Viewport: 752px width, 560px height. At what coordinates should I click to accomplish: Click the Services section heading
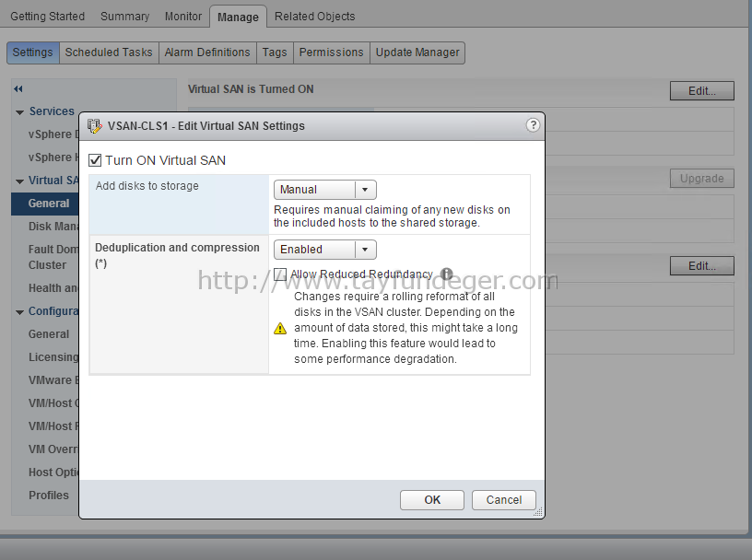[52, 111]
